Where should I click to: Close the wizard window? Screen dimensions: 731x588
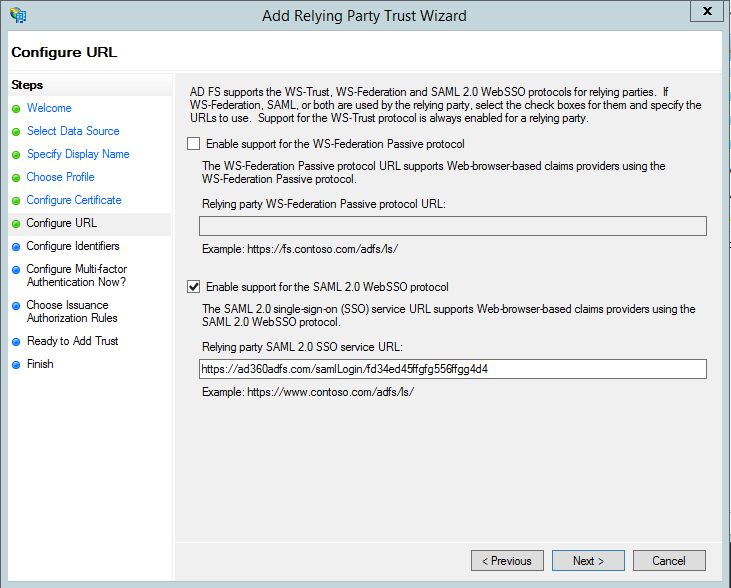pyautogui.click(x=707, y=13)
